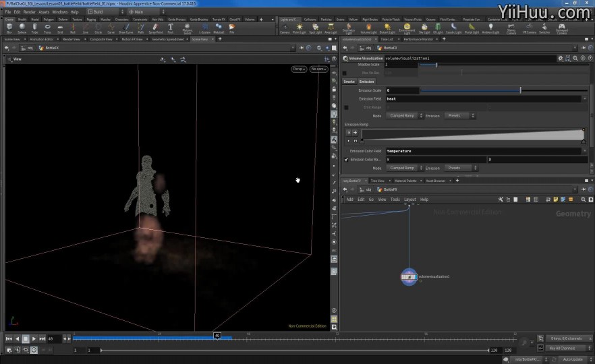Open the Windows menu
595x364 pixels.
(59, 11)
